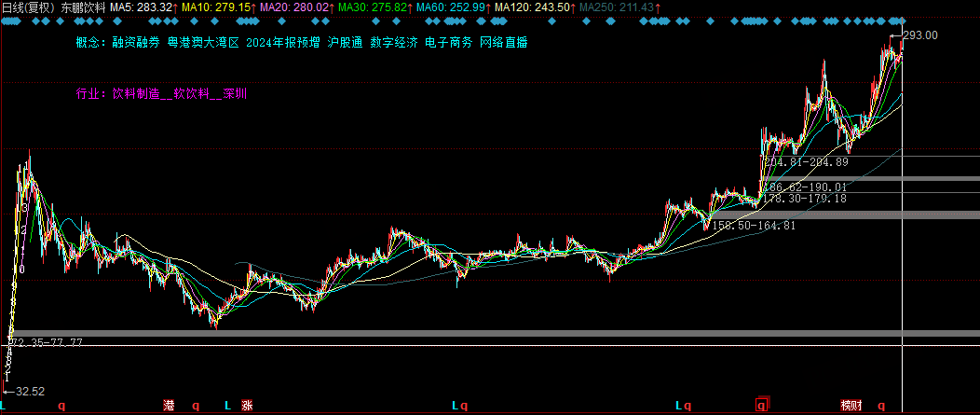Click the L marker below the 32.52 label
The height and width of the screenshot is (415, 980).
tap(4, 406)
